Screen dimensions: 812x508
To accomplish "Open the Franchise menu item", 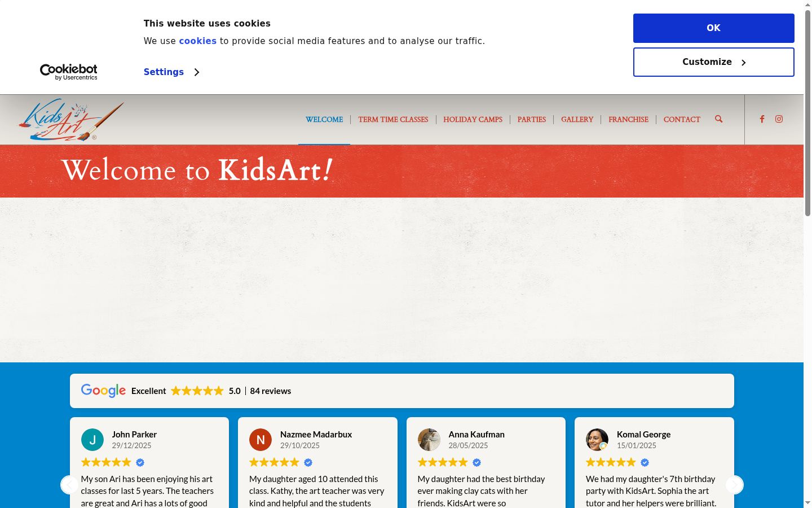I will click(628, 120).
